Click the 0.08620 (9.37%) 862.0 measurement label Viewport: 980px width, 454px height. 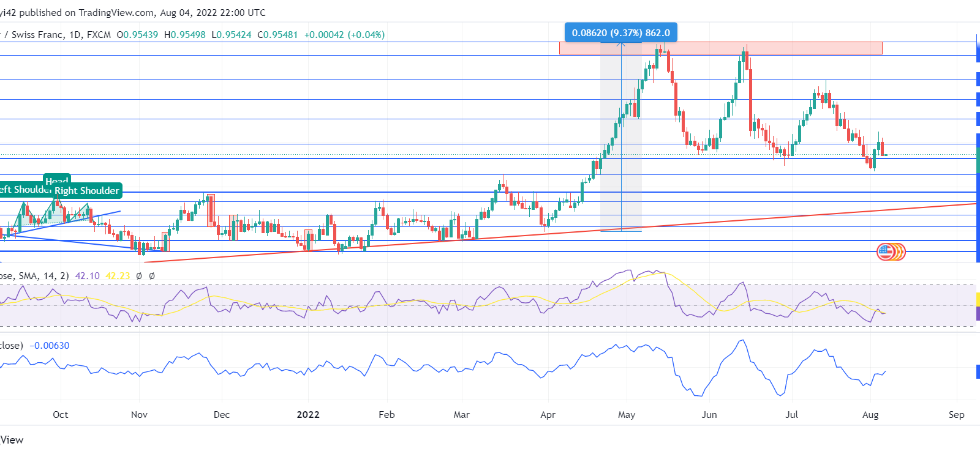coord(621,33)
